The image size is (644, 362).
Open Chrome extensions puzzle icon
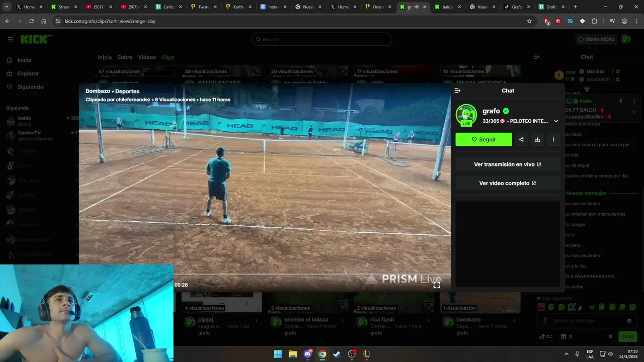click(594, 21)
